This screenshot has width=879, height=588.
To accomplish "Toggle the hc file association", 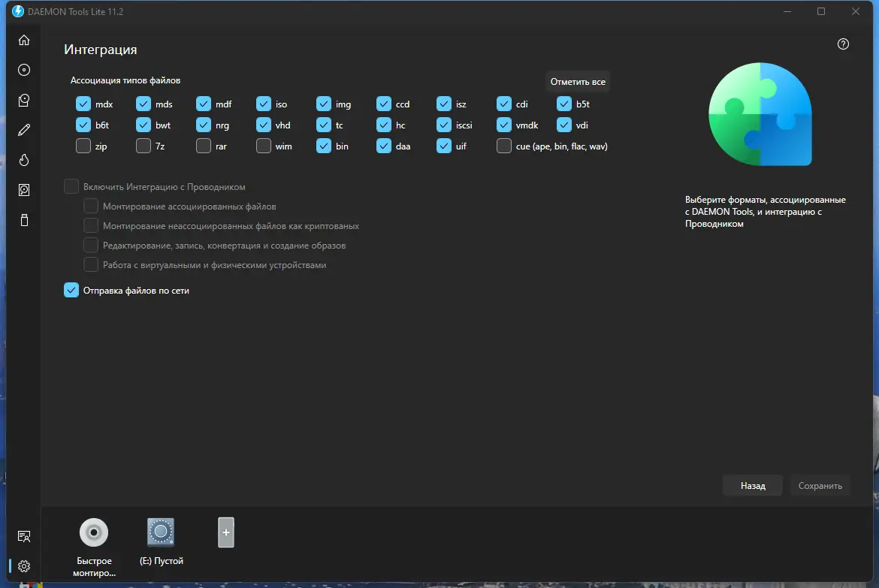I will point(383,125).
